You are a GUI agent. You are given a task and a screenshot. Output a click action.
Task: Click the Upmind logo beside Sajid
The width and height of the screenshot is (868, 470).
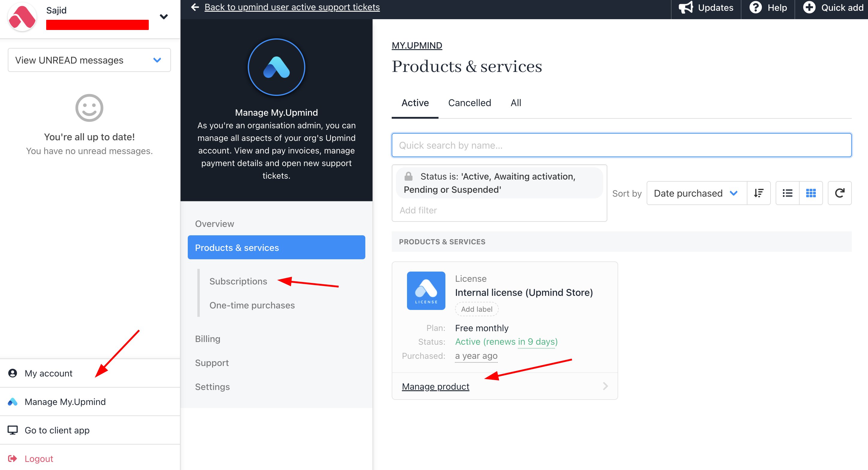point(22,17)
